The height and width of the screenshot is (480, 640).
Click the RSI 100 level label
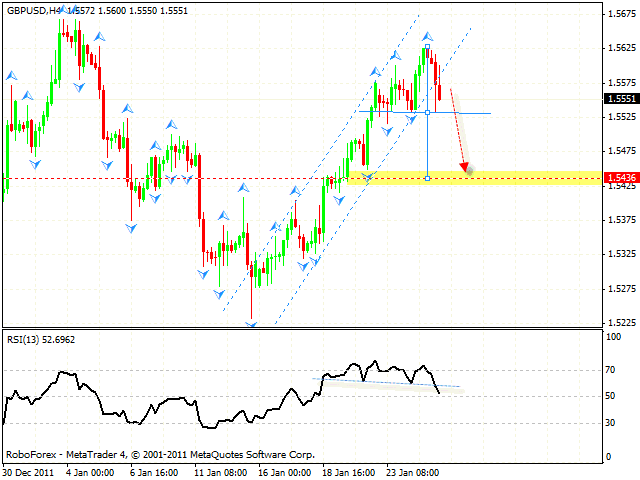tap(613, 337)
